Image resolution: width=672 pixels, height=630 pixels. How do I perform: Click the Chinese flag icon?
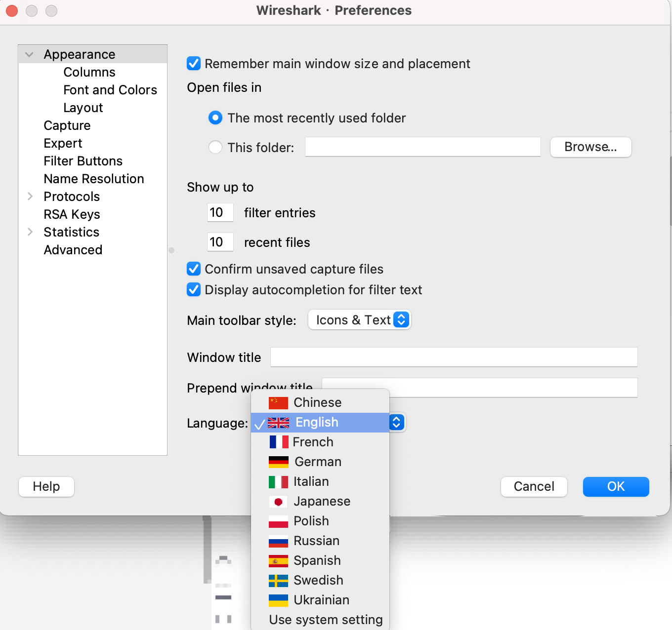coord(279,402)
